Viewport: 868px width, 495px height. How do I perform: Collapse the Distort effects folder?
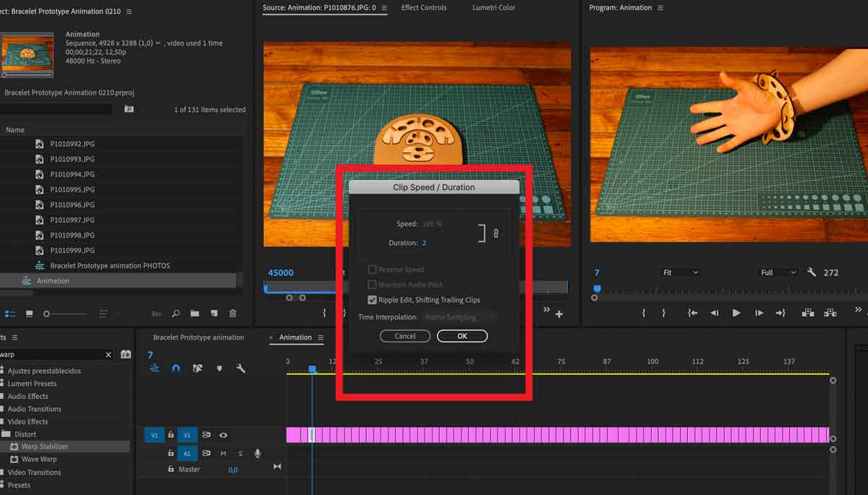(x=6, y=434)
